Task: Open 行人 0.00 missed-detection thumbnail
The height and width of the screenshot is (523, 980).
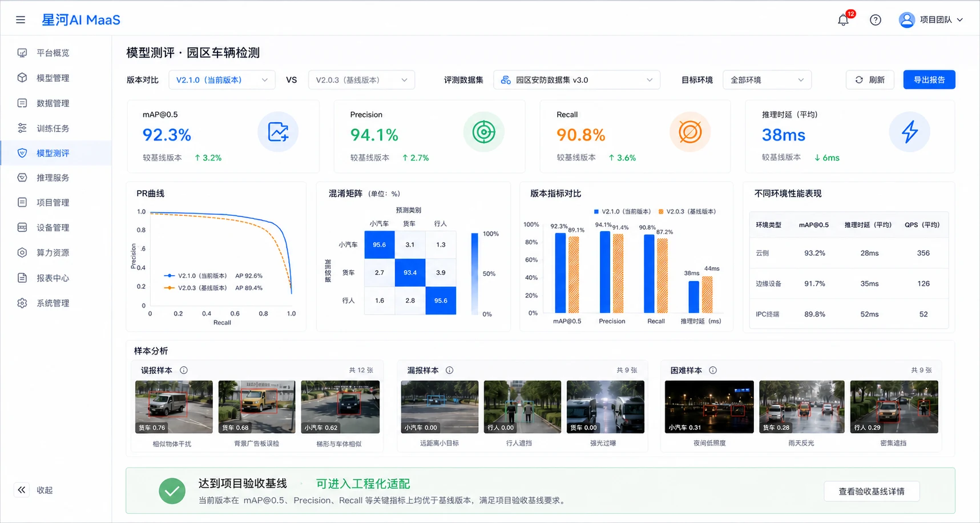Action: 523,407
